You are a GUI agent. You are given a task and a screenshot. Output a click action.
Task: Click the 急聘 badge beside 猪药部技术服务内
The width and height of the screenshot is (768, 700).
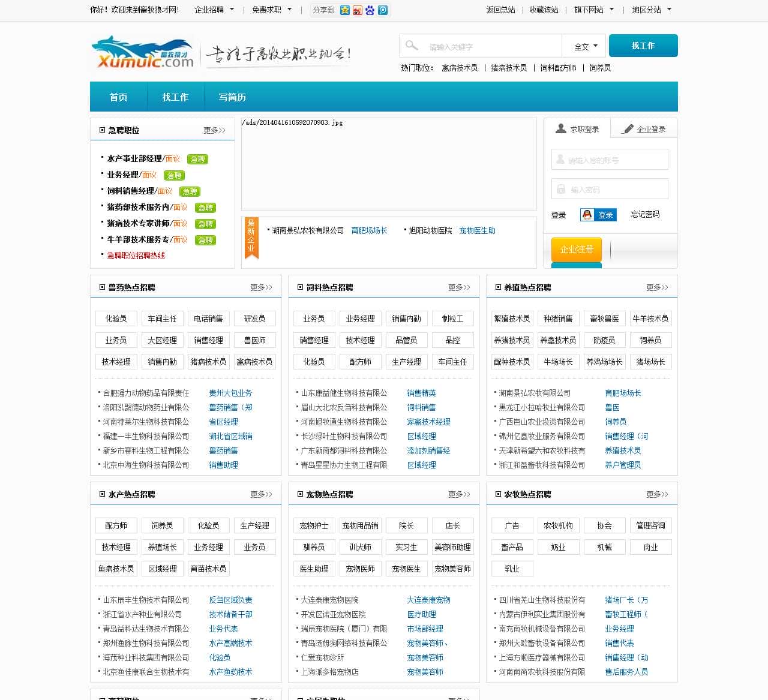(x=205, y=208)
